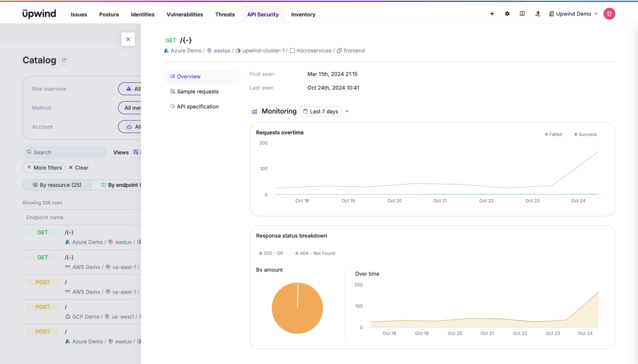
Task: Refresh the Catalog with the reload icon
Action: [64, 60]
